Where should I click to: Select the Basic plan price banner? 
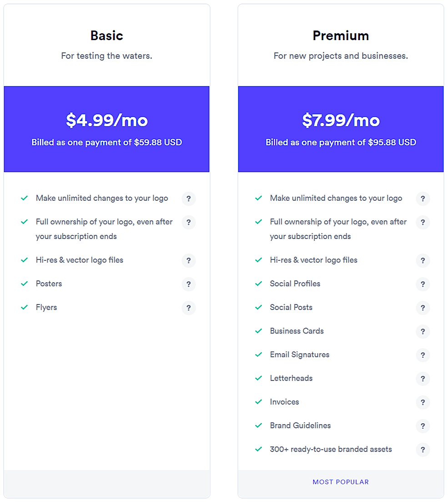[106, 128]
